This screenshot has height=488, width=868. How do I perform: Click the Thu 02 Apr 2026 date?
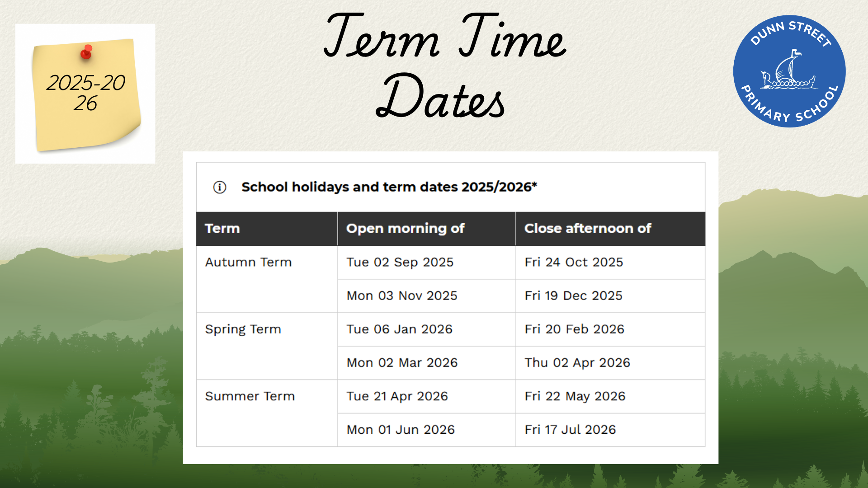tap(577, 363)
